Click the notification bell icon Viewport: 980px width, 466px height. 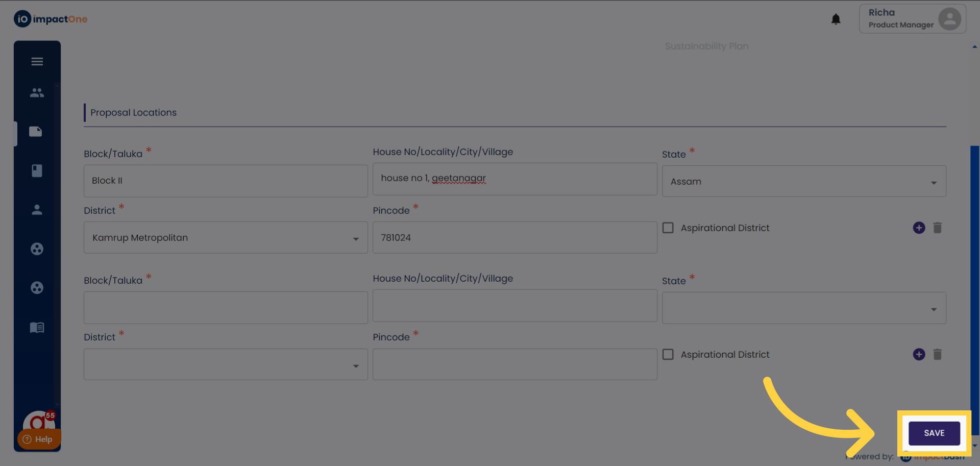coord(836,19)
